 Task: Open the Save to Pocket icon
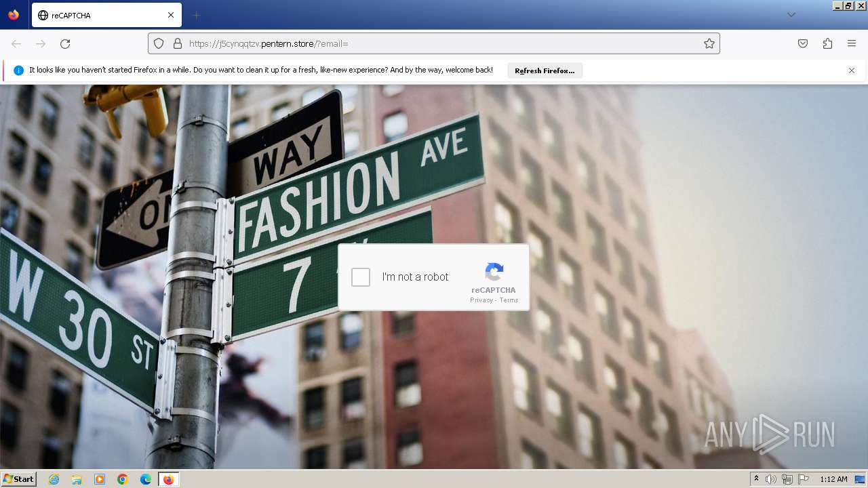[x=803, y=43]
